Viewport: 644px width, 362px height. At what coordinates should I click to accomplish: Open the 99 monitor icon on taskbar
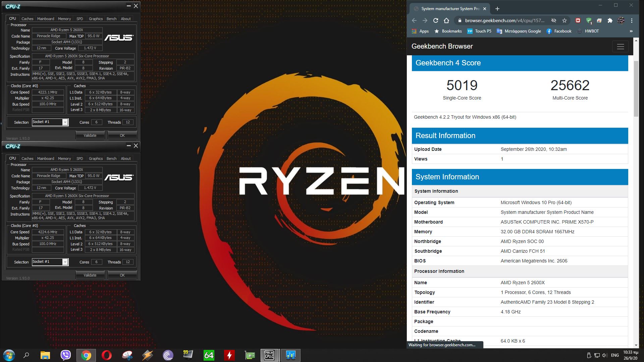point(188,355)
